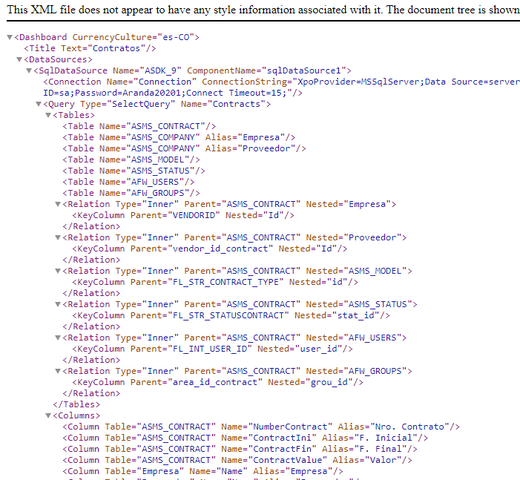520x480 pixels.
Task: Select the Table ASMS_MODEL line
Action: pos(131,160)
